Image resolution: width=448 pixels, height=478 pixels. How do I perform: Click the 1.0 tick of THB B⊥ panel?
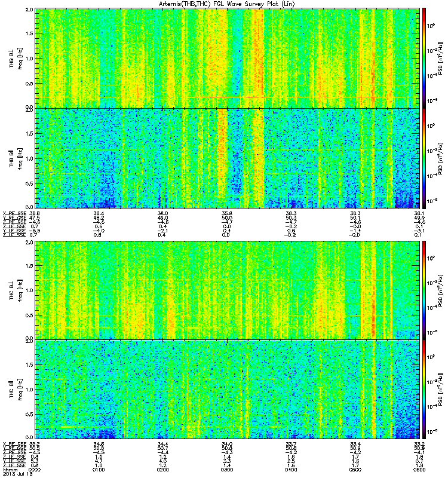pos(30,59)
